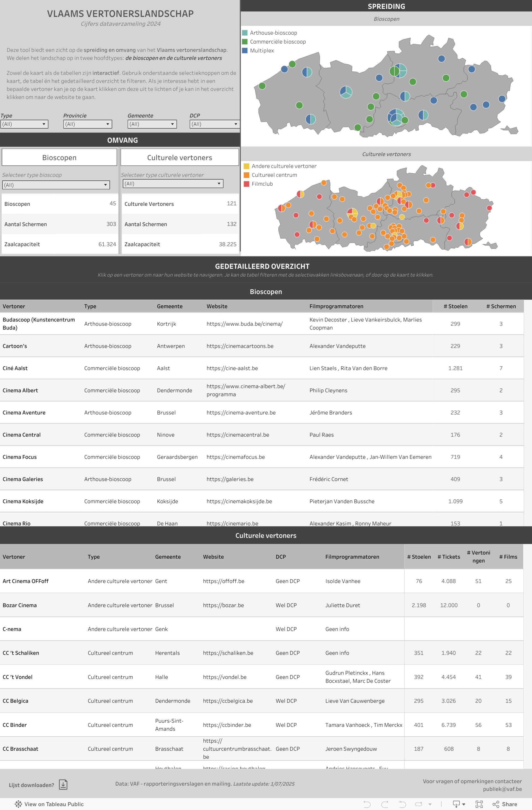Select the Culturele vertoners panel header
The image size is (532, 810).
click(179, 157)
